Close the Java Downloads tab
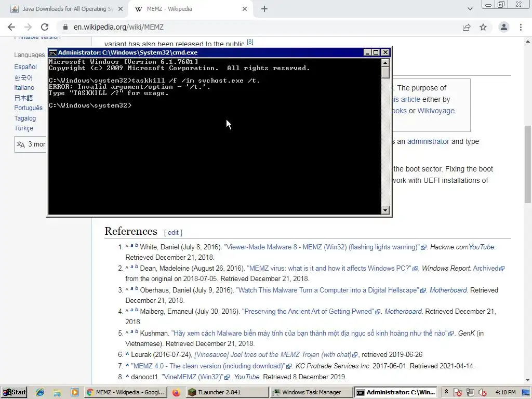532x399 pixels. [x=121, y=9]
